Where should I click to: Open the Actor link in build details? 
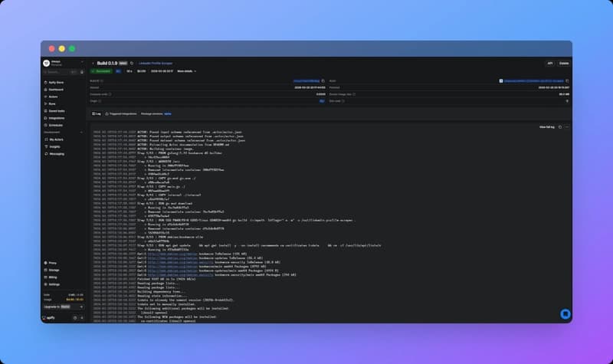(533, 81)
